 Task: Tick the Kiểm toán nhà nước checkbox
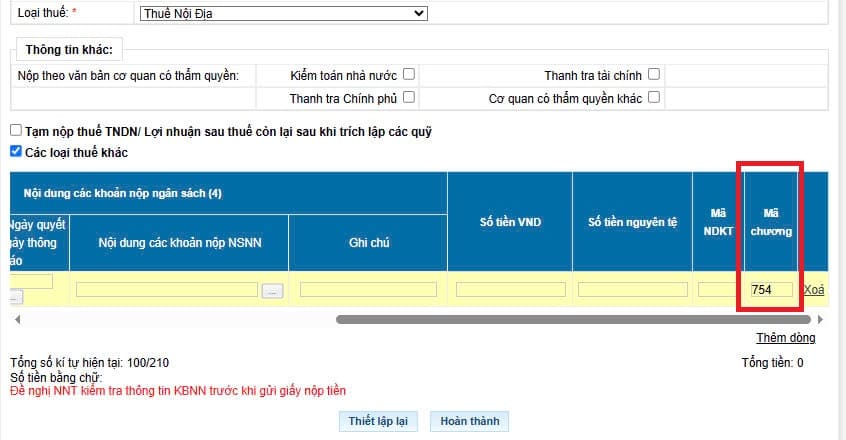point(409,74)
